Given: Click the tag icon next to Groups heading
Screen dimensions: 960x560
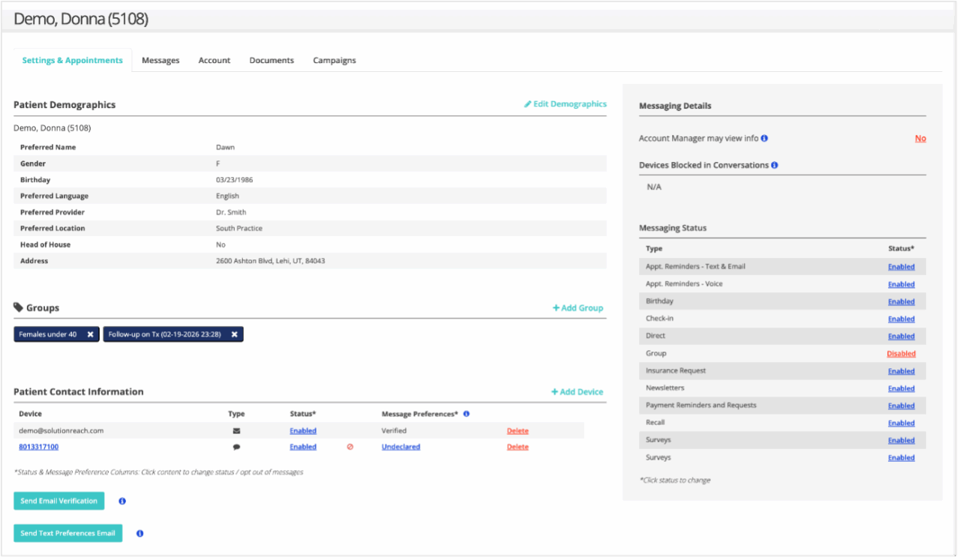Looking at the screenshot, I should pos(16,307).
